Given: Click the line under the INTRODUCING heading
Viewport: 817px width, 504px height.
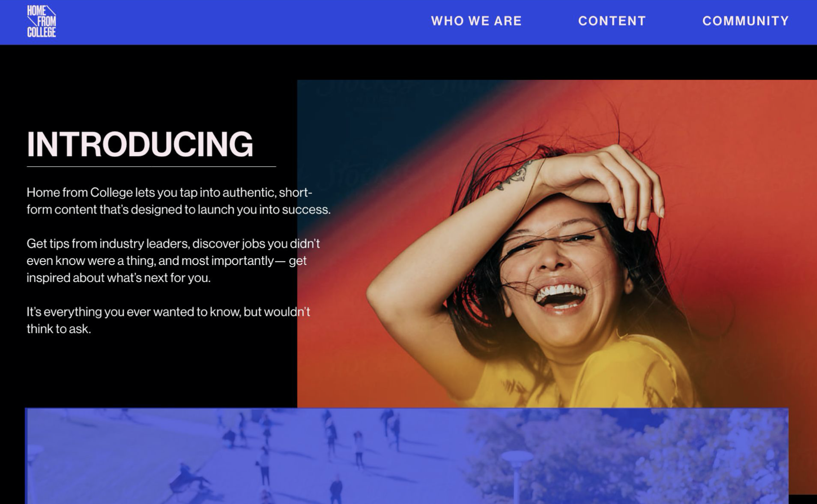Looking at the screenshot, I should (151, 167).
